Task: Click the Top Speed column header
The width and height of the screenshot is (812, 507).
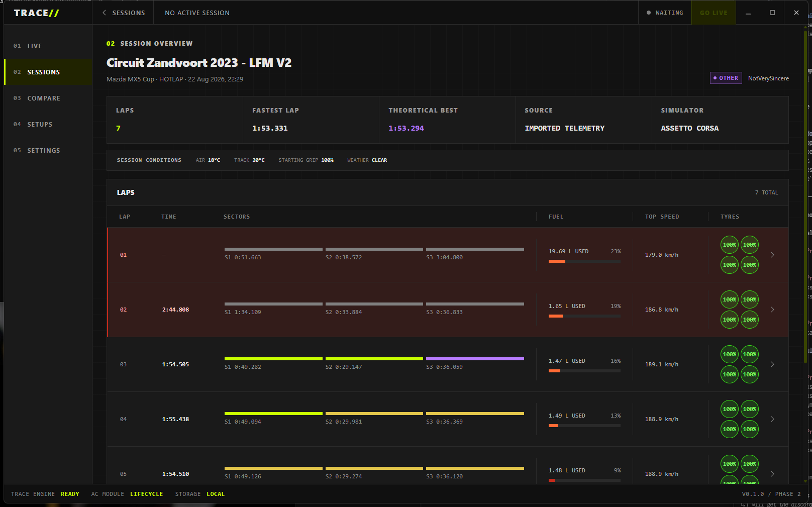Action: tap(662, 217)
